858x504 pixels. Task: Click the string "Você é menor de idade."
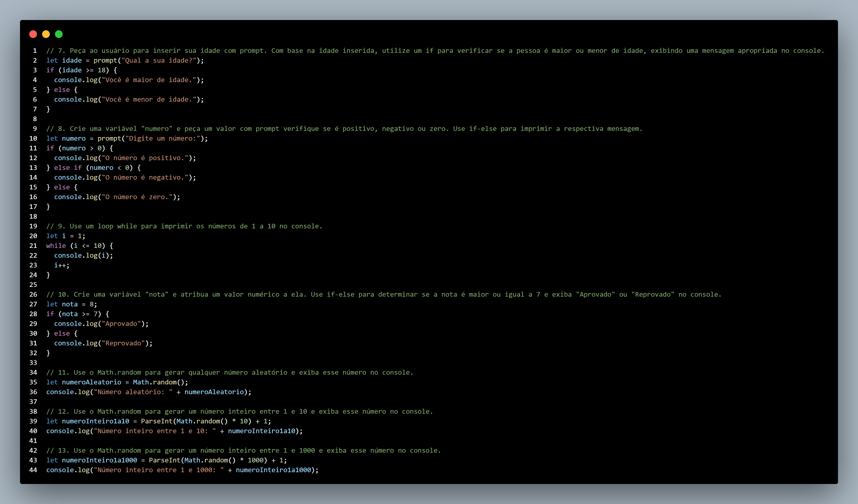(x=149, y=99)
